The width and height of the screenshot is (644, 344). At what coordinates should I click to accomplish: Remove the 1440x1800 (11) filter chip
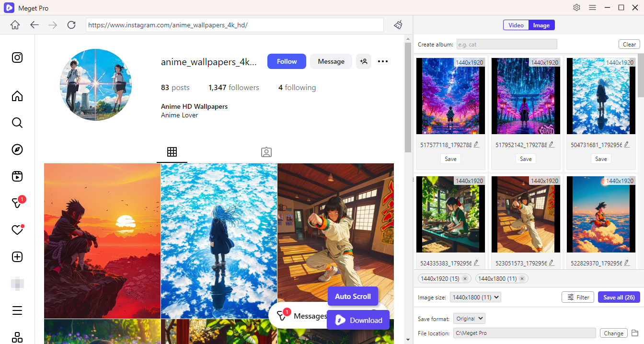click(x=522, y=278)
